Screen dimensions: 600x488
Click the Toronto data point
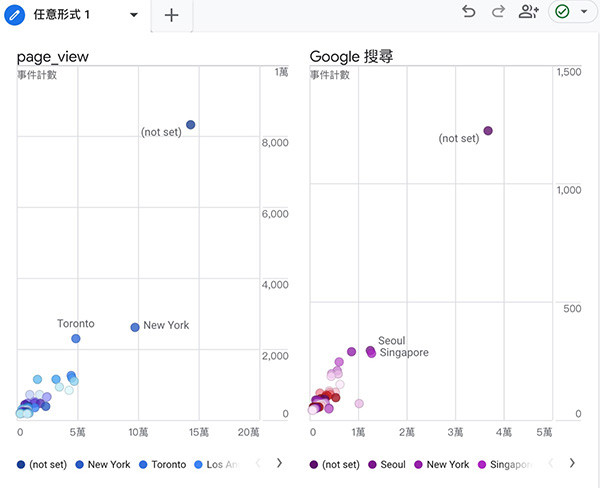(x=76, y=338)
